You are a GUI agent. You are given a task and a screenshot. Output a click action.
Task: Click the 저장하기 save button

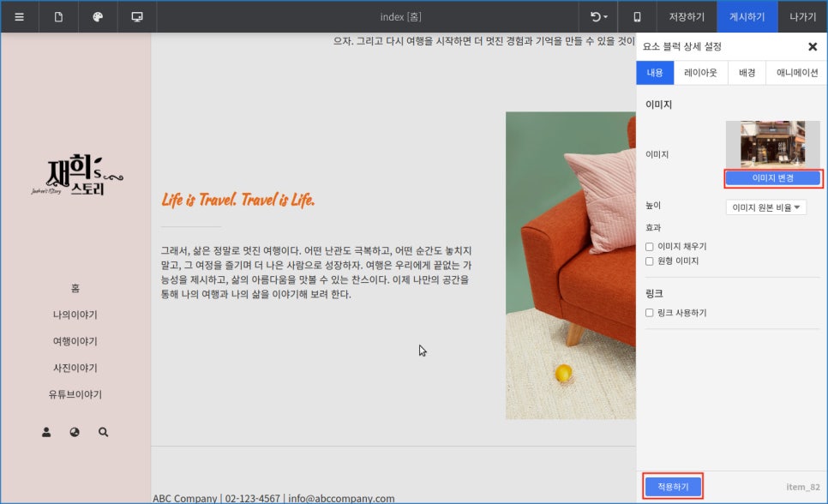[687, 17]
